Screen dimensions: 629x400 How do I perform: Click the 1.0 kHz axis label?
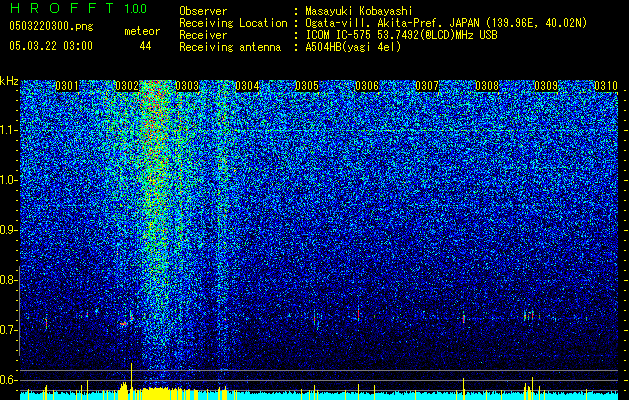(8, 180)
